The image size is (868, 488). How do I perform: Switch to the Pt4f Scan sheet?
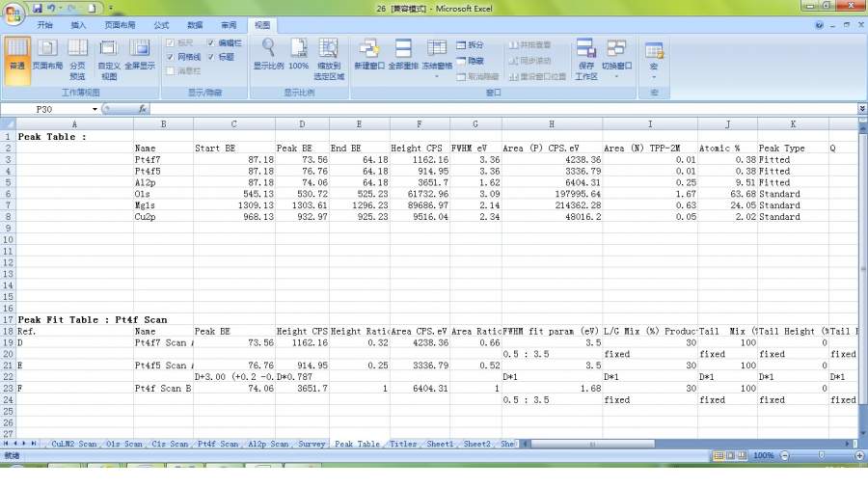click(x=218, y=444)
